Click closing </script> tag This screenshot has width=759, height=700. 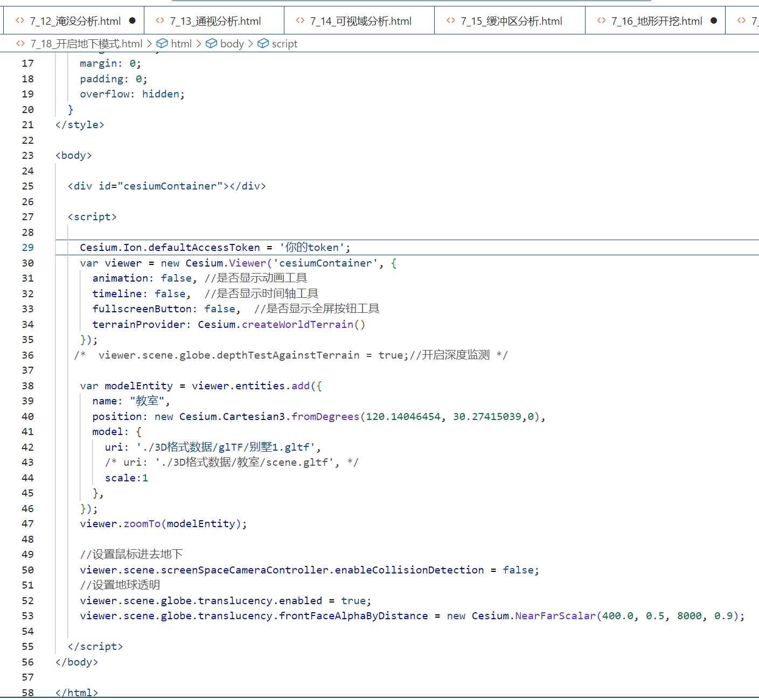coord(95,647)
